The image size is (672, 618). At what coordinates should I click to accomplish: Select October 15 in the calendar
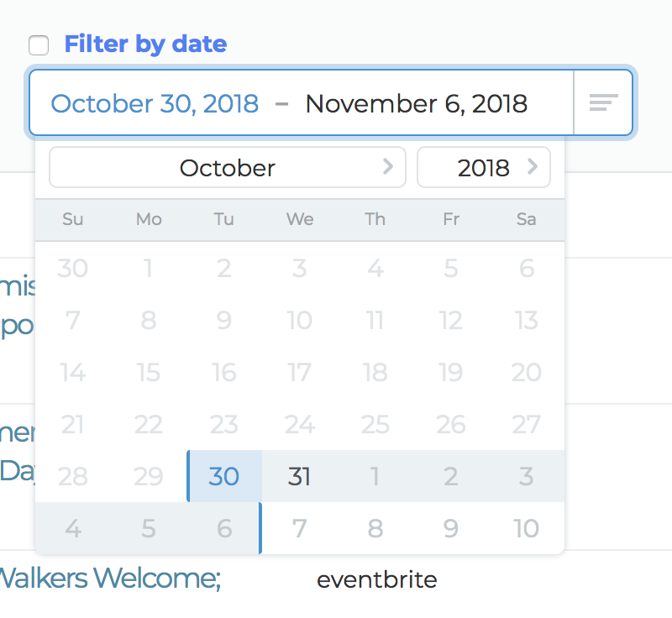(149, 372)
